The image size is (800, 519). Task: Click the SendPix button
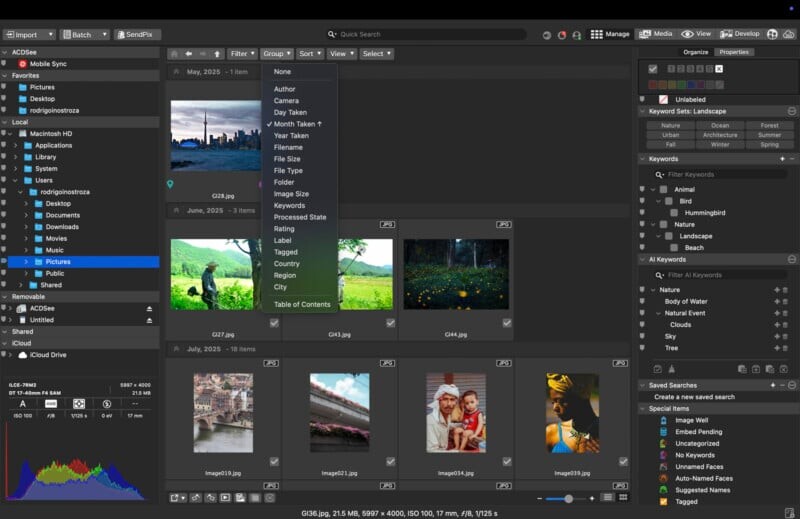137,34
